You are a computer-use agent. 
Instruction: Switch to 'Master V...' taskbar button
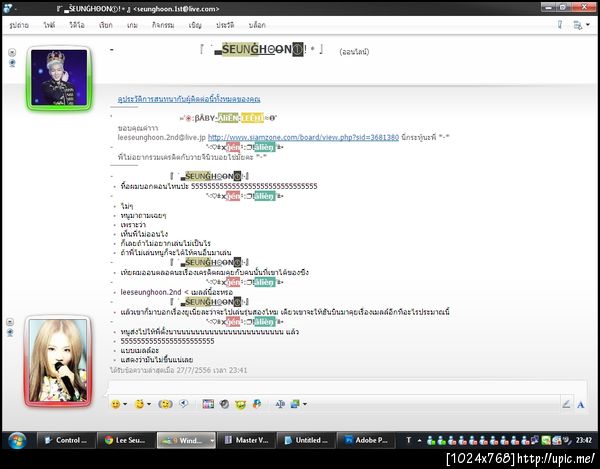coord(246,440)
